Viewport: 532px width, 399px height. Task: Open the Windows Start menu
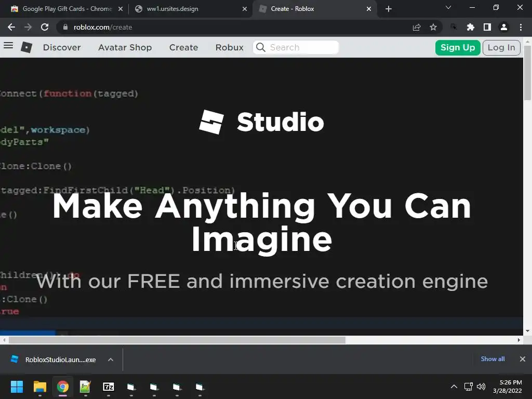pos(17,387)
